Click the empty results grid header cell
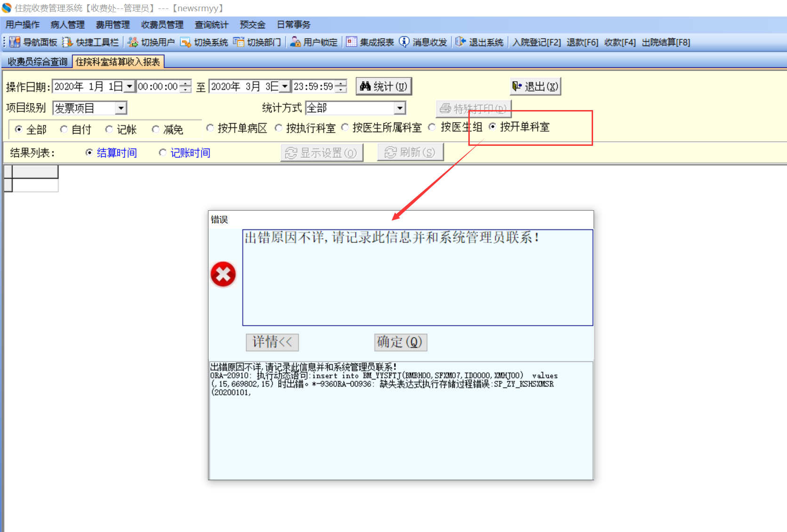787x532 pixels. pyautogui.click(x=35, y=172)
